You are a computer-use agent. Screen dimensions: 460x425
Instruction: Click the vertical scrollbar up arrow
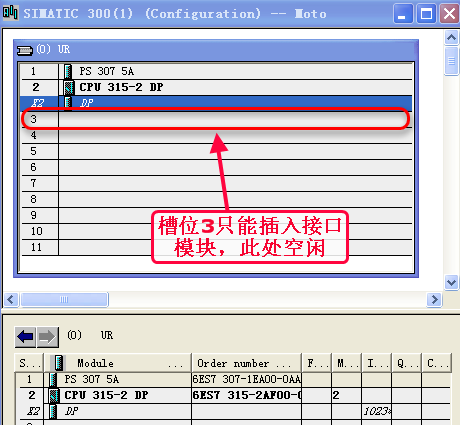tap(451, 37)
